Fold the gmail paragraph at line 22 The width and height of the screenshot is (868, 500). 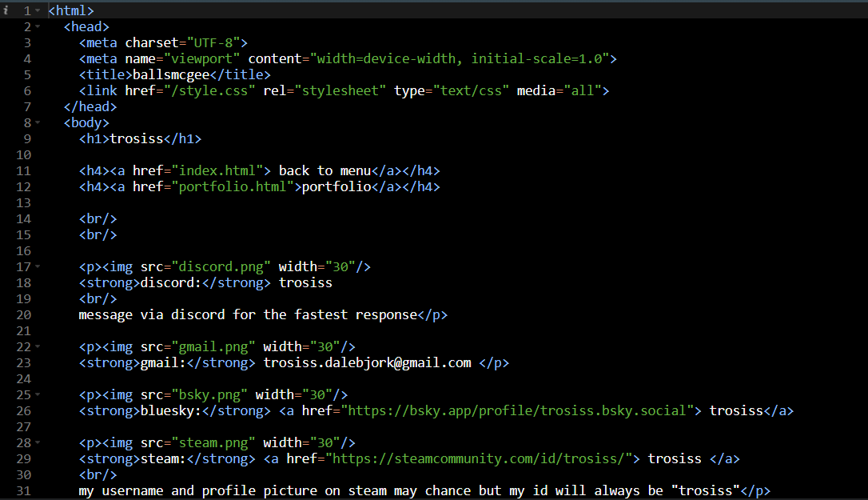(38, 346)
